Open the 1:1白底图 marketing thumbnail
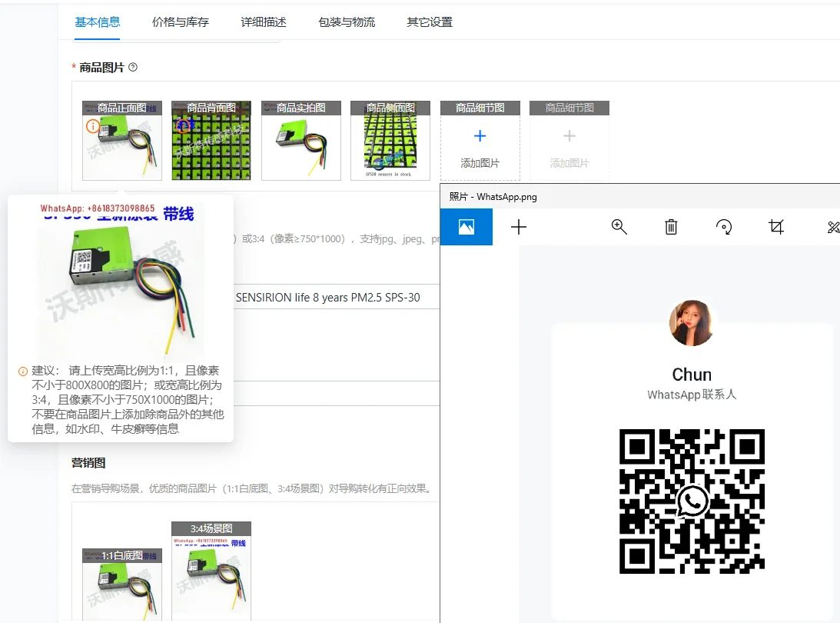The image size is (840, 623). (x=121, y=585)
